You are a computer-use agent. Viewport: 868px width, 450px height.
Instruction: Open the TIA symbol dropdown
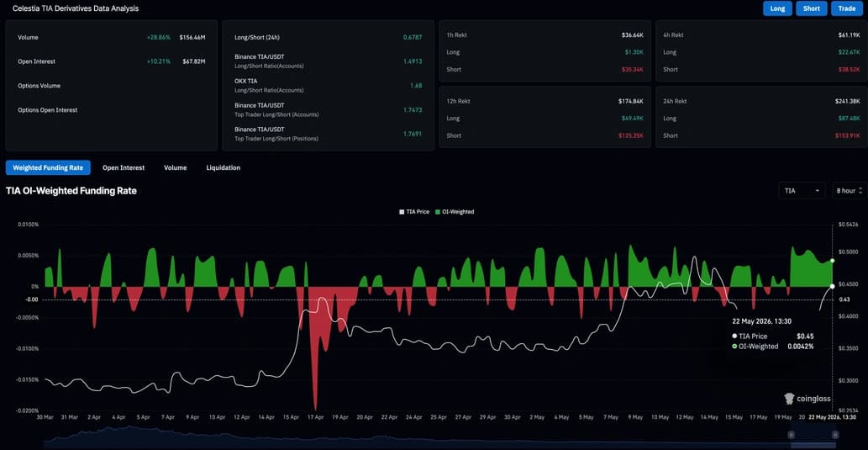802,191
